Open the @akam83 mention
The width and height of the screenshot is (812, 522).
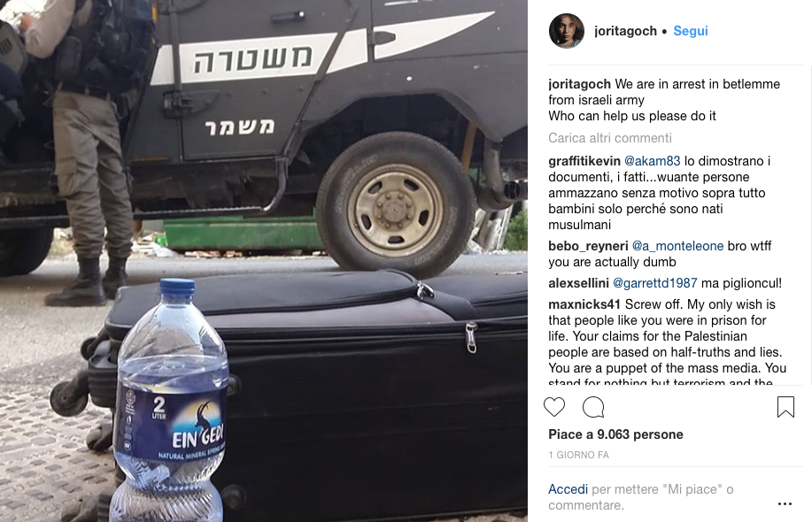652,161
